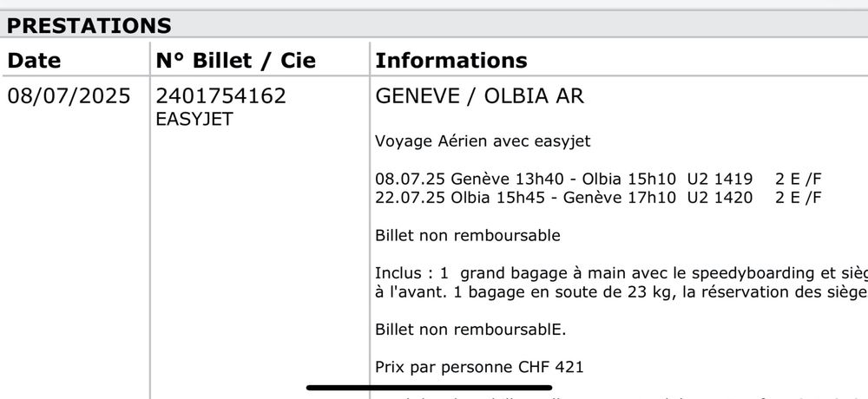Click the bagage en soute de 23 kg line
This screenshot has height=399, width=868.
[x=621, y=292]
